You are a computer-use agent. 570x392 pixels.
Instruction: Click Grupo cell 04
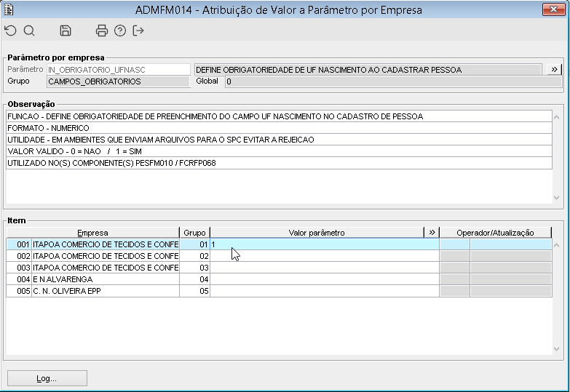[195, 279]
